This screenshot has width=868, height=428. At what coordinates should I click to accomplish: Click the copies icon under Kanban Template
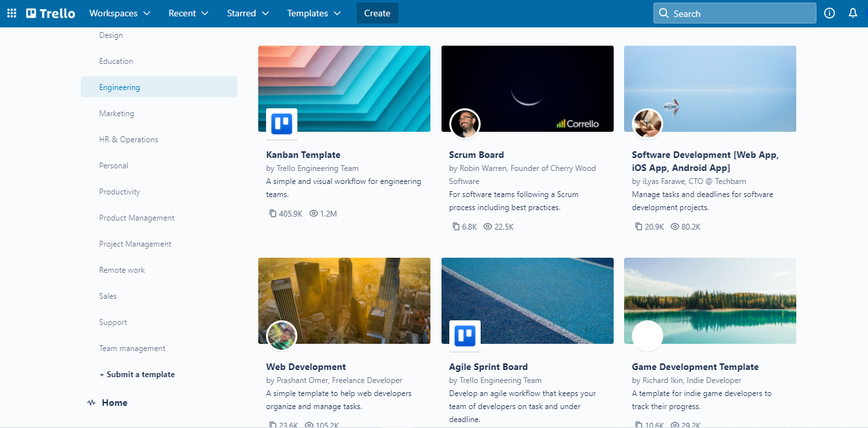[x=273, y=213]
